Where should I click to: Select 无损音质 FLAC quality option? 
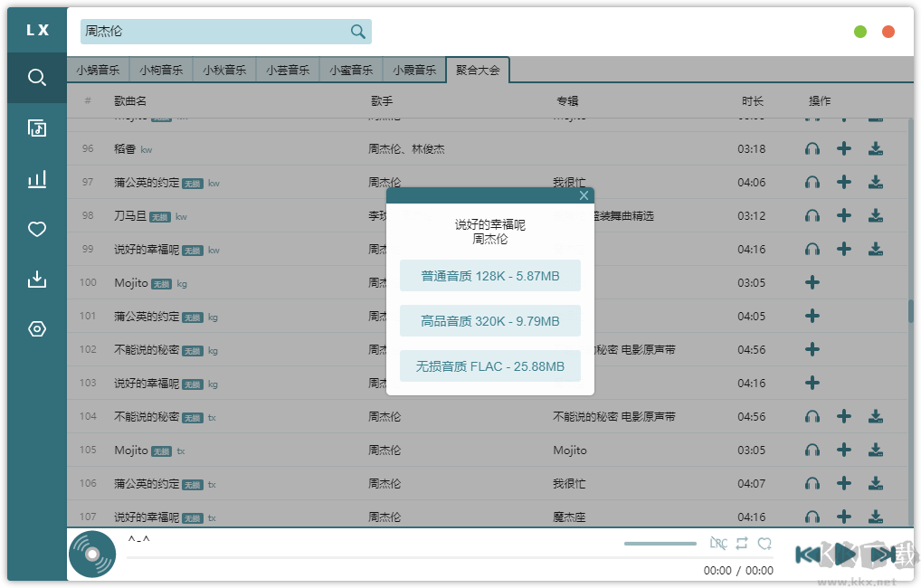489,365
